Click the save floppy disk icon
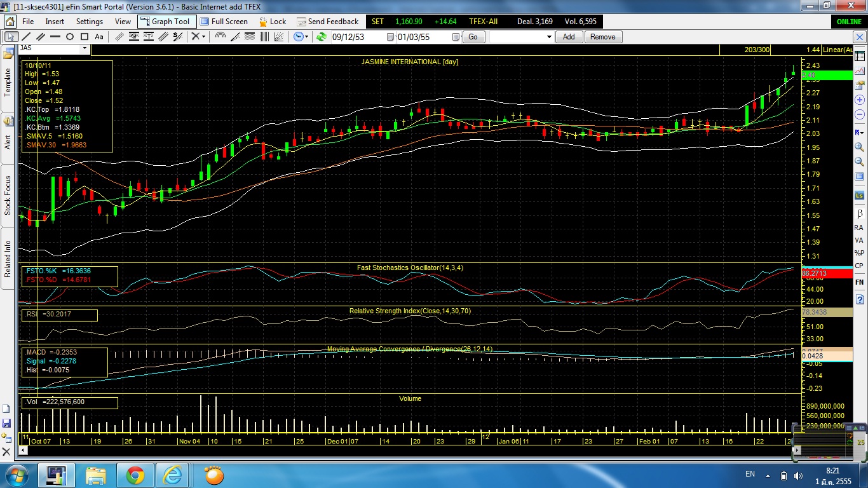This screenshot has height=488, width=868. click(6, 423)
